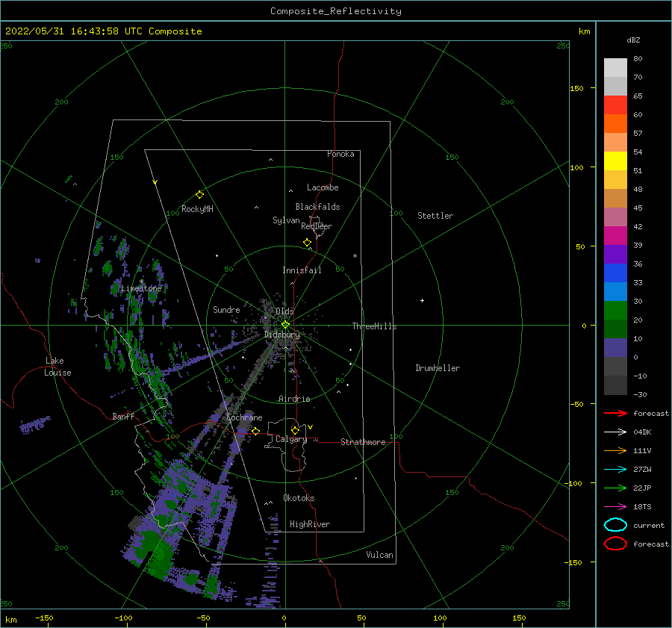
Task: Click the magenta 18TS arrow in legend
Action: (615, 507)
